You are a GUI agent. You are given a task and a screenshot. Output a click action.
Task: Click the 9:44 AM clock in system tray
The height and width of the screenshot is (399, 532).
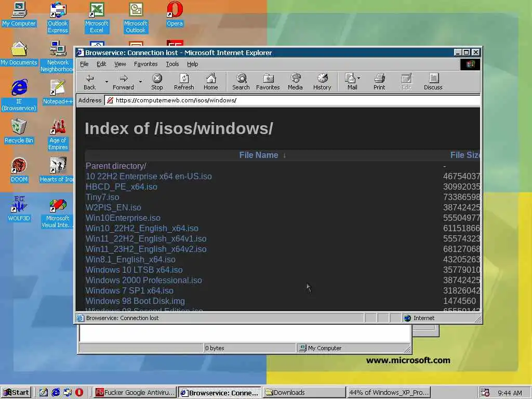(510, 393)
